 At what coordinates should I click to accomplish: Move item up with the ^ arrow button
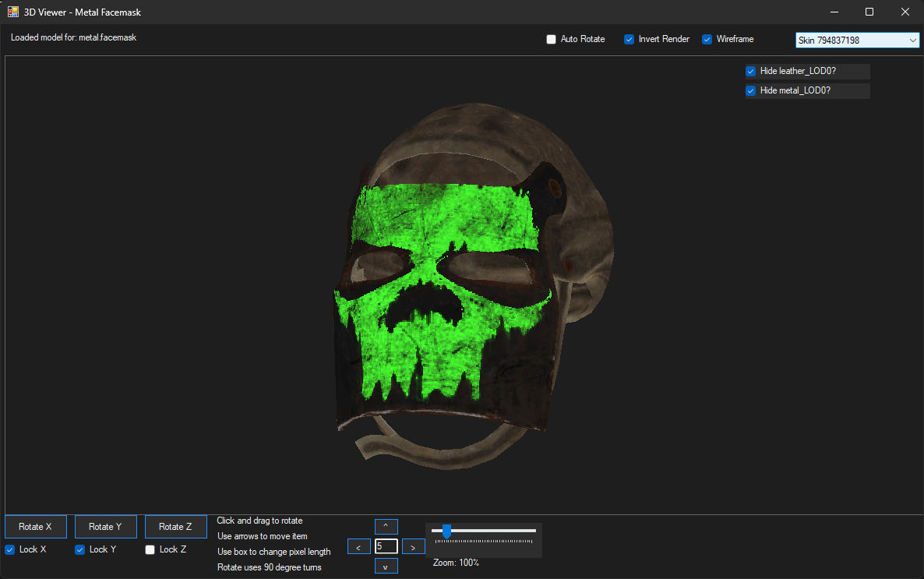click(386, 526)
